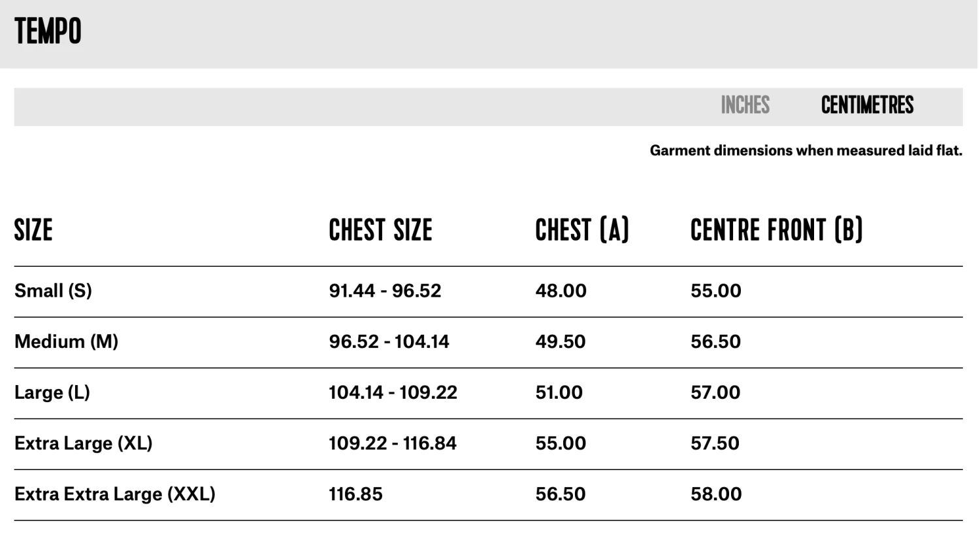Click the Chest (A) column header

pos(581,230)
